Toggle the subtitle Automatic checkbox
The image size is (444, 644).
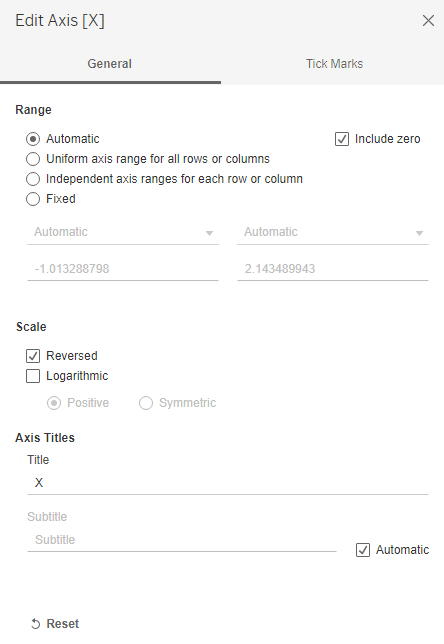coord(363,550)
